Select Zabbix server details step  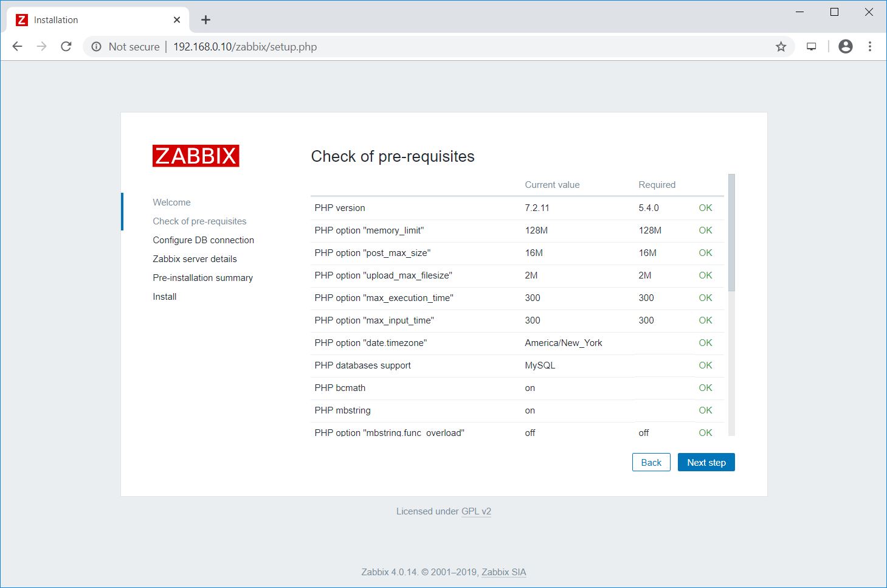[x=195, y=259]
